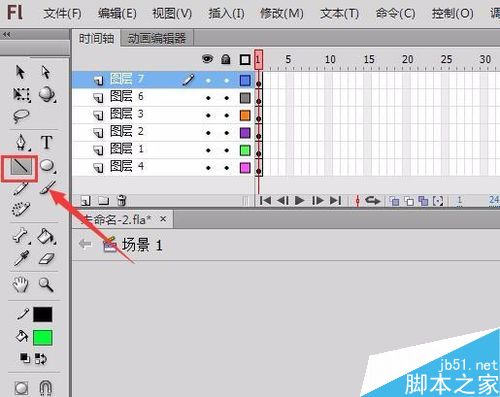This screenshot has width=500, height=397.
Task: Select the Eyedropper tool
Action: tap(21, 258)
